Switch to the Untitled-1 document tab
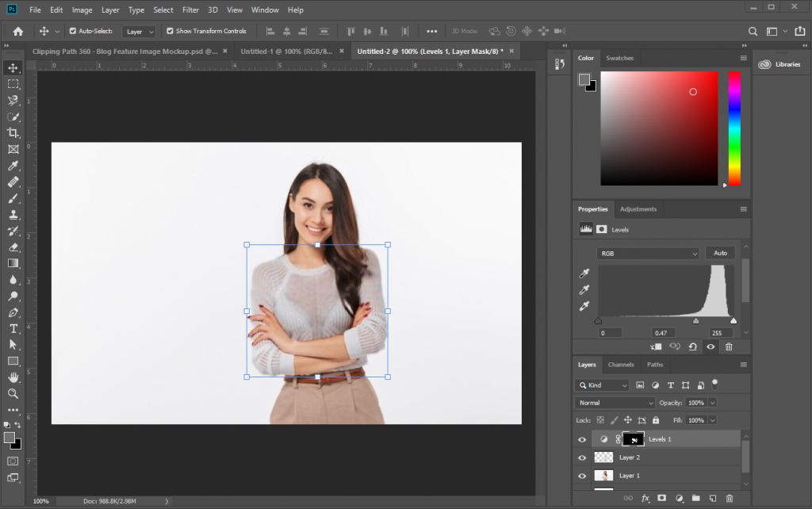Screen dimensions: 812x509 [x=285, y=52]
